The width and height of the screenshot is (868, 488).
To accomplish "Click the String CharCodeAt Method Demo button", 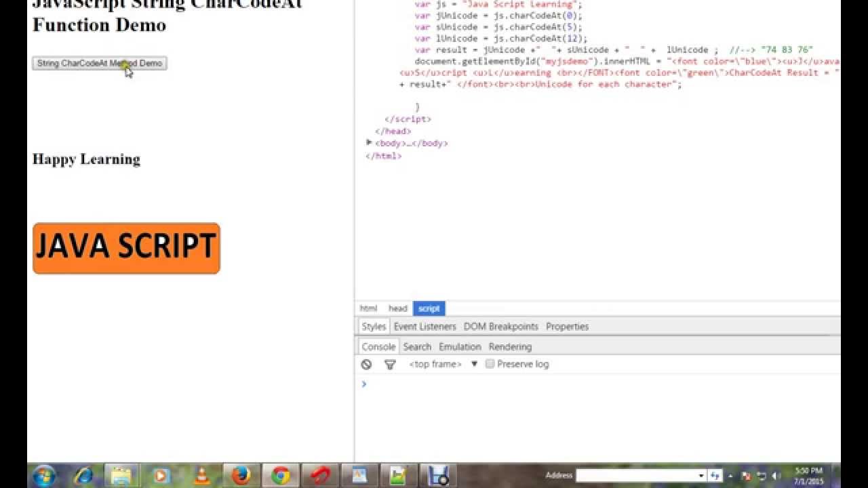I will pyautogui.click(x=99, y=63).
